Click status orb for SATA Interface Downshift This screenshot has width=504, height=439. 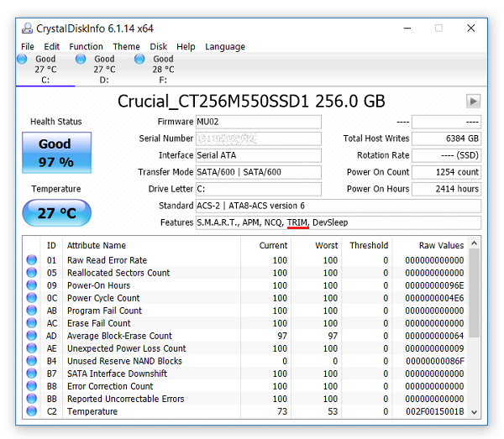32,374
